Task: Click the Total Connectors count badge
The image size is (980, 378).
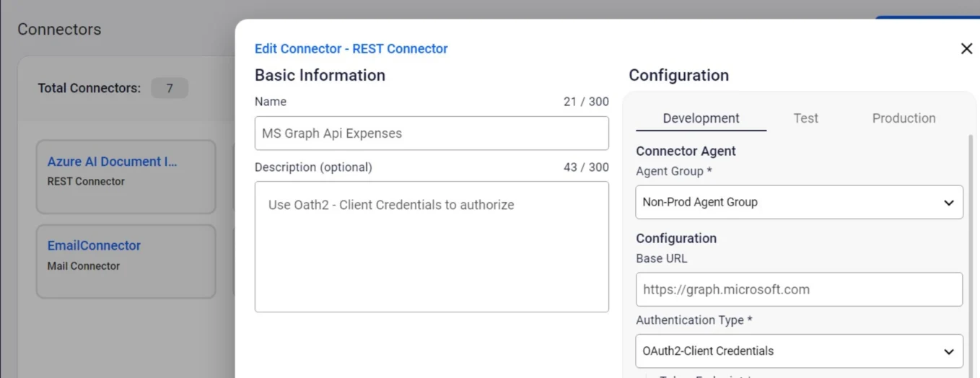Action: click(x=170, y=88)
